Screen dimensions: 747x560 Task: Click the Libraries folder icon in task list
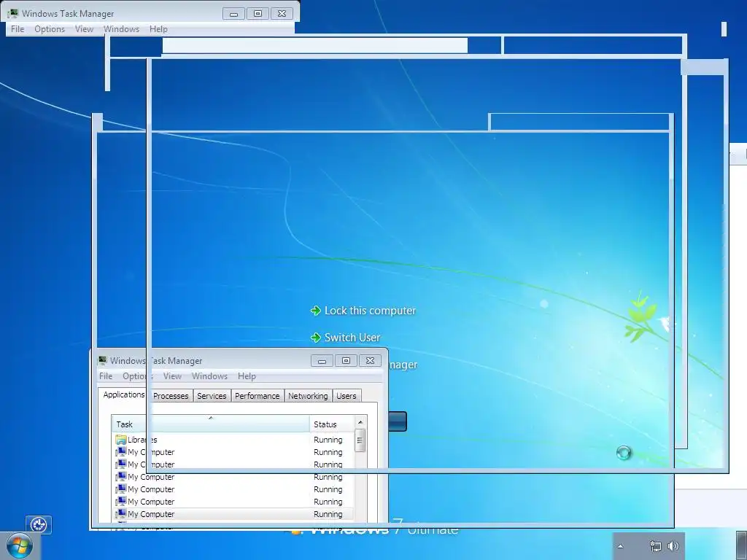(x=121, y=440)
